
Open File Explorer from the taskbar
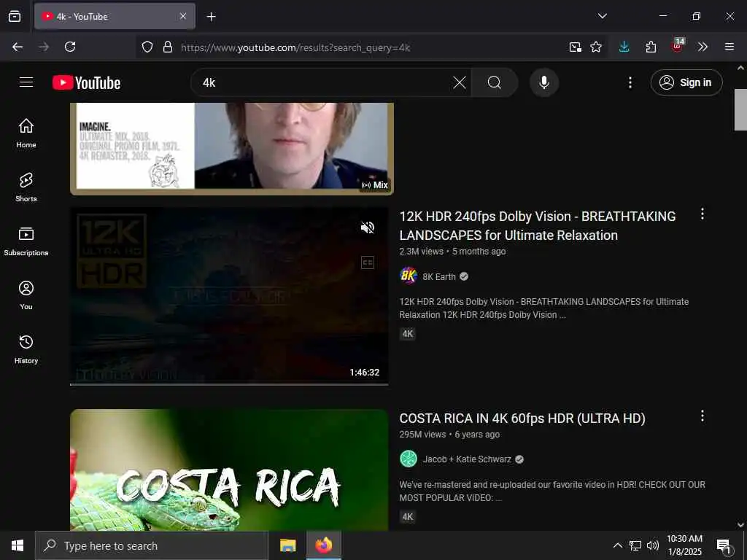click(287, 545)
